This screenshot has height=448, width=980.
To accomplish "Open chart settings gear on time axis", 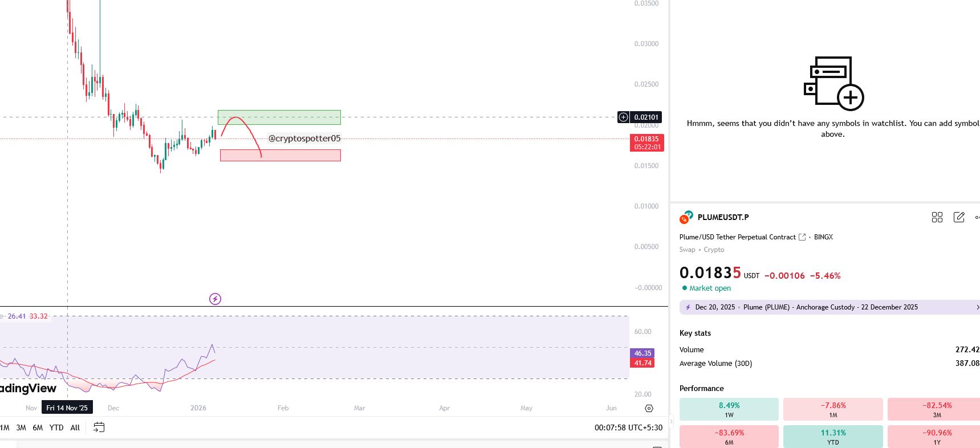I will tap(649, 408).
